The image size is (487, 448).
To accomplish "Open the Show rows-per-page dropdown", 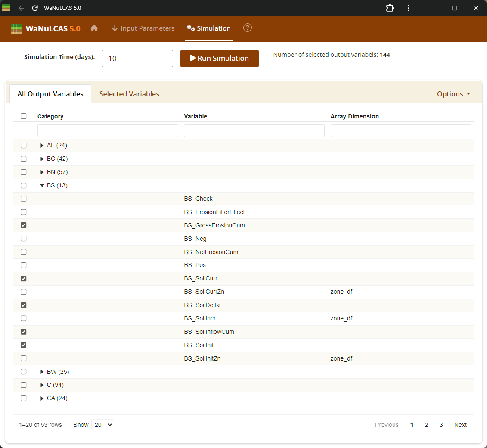I will pyautogui.click(x=103, y=425).
